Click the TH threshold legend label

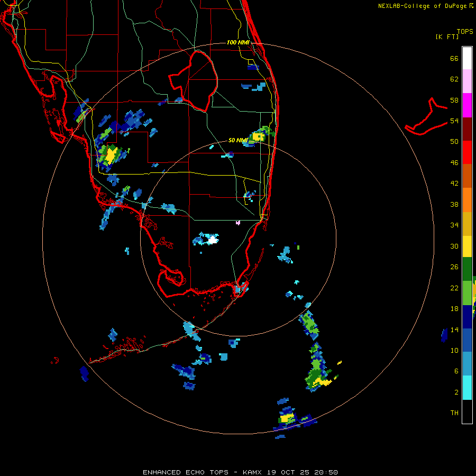(454, 413)
